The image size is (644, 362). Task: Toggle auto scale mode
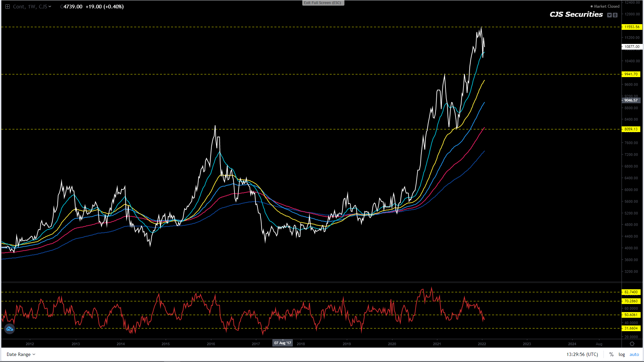click(x=634, y=354)
